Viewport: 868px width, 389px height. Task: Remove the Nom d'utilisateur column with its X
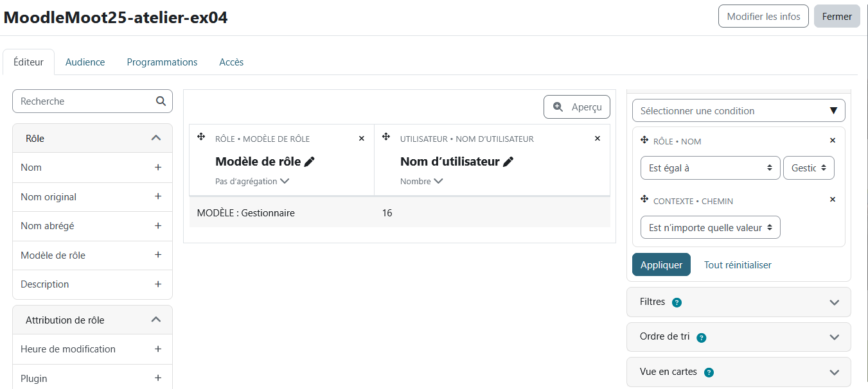point(598,138)
